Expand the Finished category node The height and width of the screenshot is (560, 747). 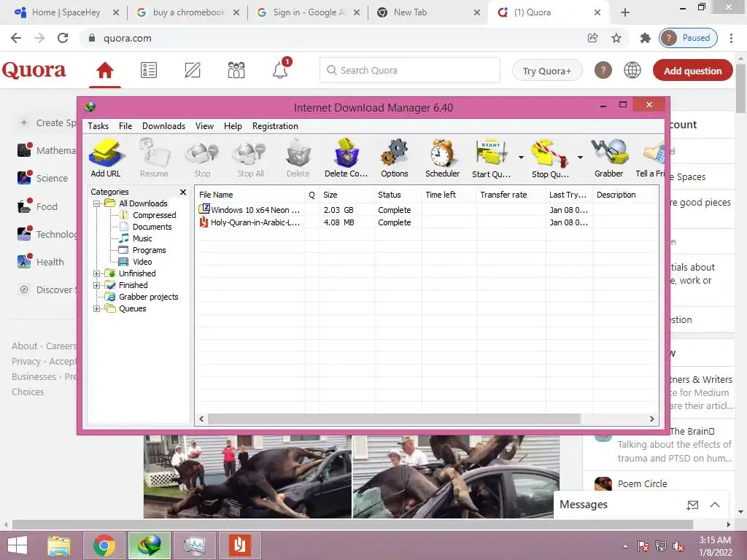[x=97, y=285]
